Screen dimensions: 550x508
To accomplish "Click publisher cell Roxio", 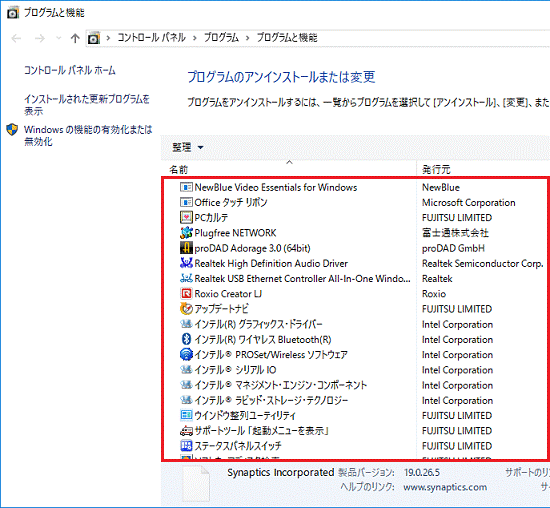I will coord(434,294).
